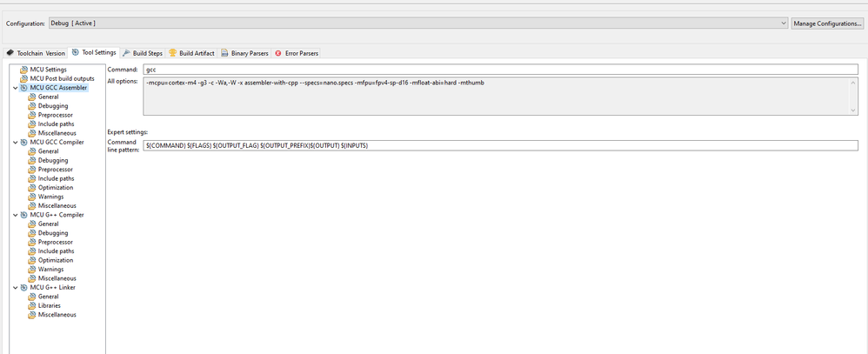Click the Toolchain Version tab icon
The image size is (868, 354).
(x=10, y=53)
